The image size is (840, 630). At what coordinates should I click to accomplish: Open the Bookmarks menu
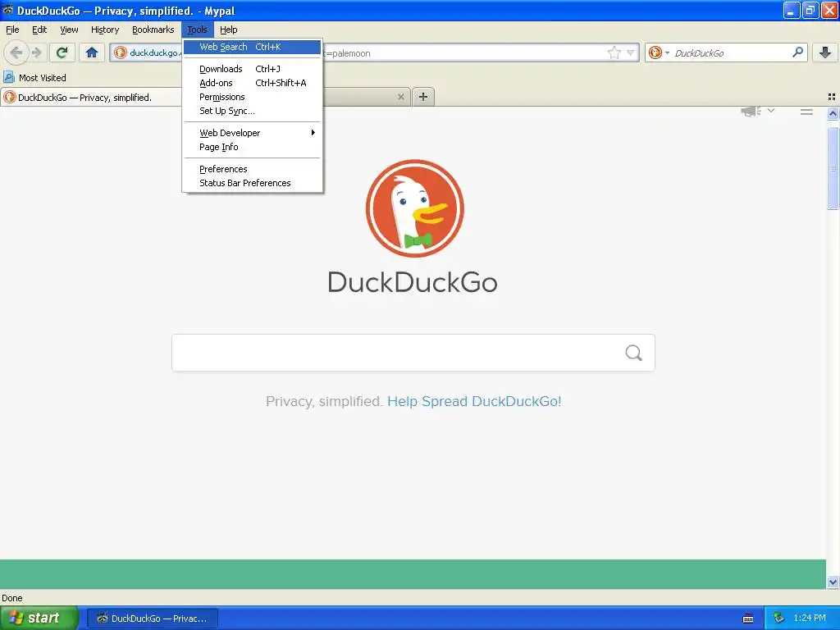point(153,30)
